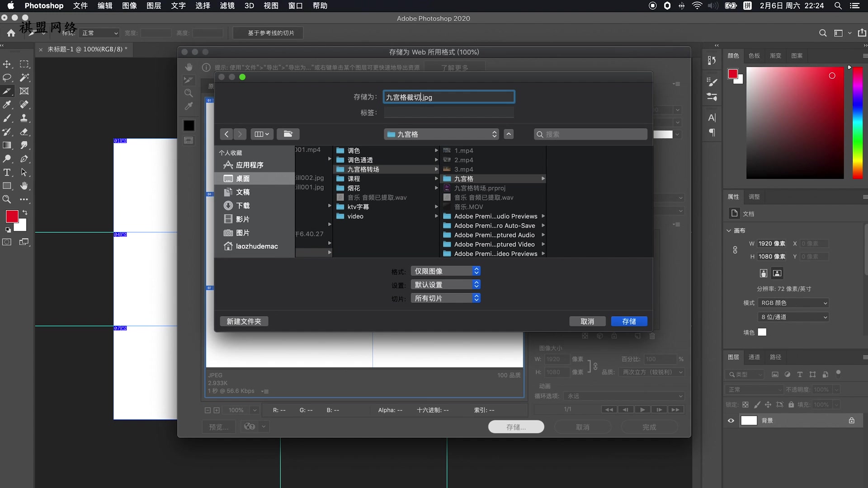The width and height of the screenshot is (868, 488).
Task: Open the 切片 dropdown showing 所有切片
Action: 445,298
